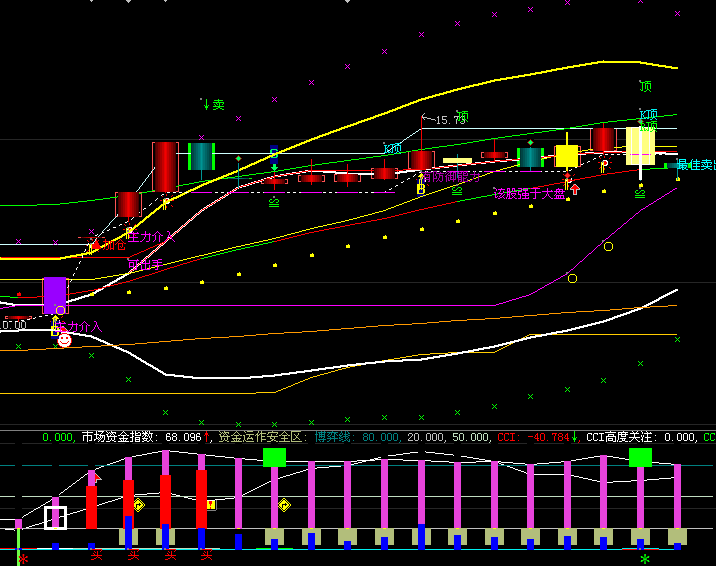Select the teal candle with green side bars
Screen dimensions: 716x566
(530, 157)
